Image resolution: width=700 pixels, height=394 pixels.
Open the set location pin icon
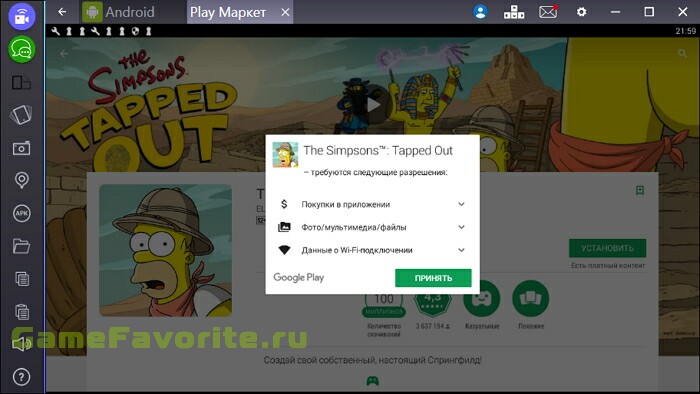point(21,180)
